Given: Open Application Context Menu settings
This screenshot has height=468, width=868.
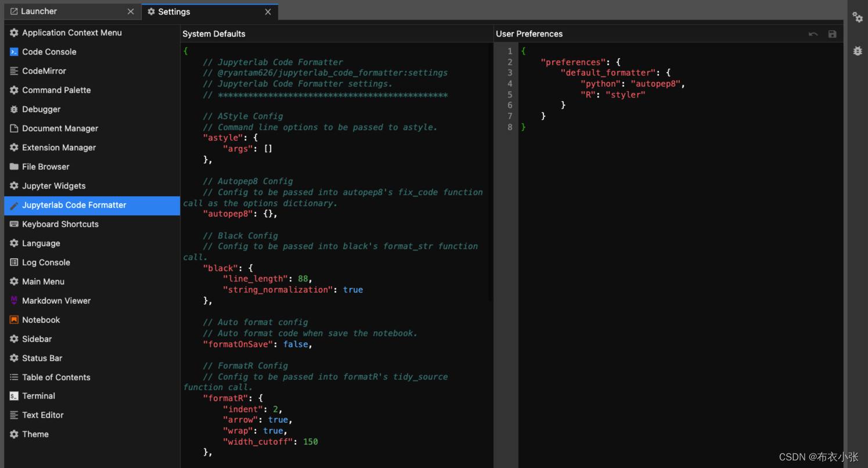Looking at the screenshot, I should [x=92, y=33].
